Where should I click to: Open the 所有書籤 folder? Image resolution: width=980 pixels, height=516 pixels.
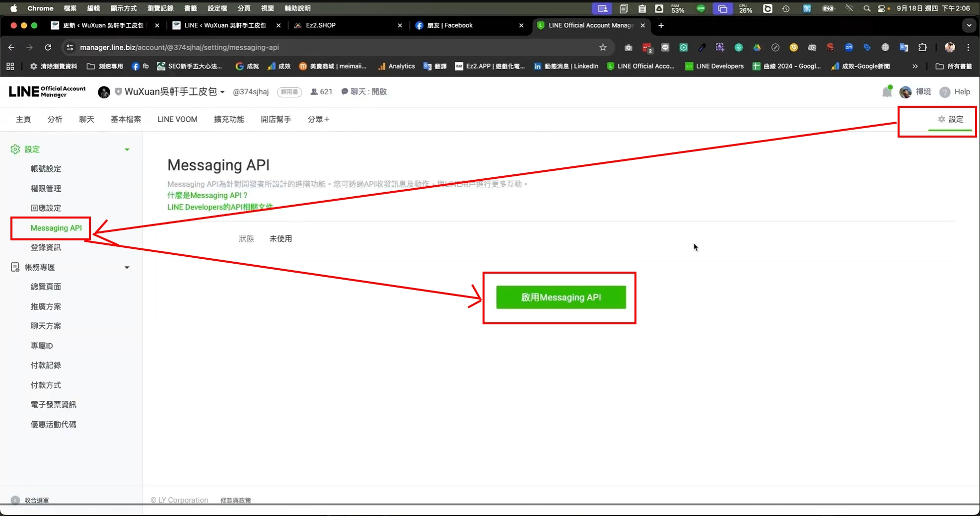pos(954,66)
